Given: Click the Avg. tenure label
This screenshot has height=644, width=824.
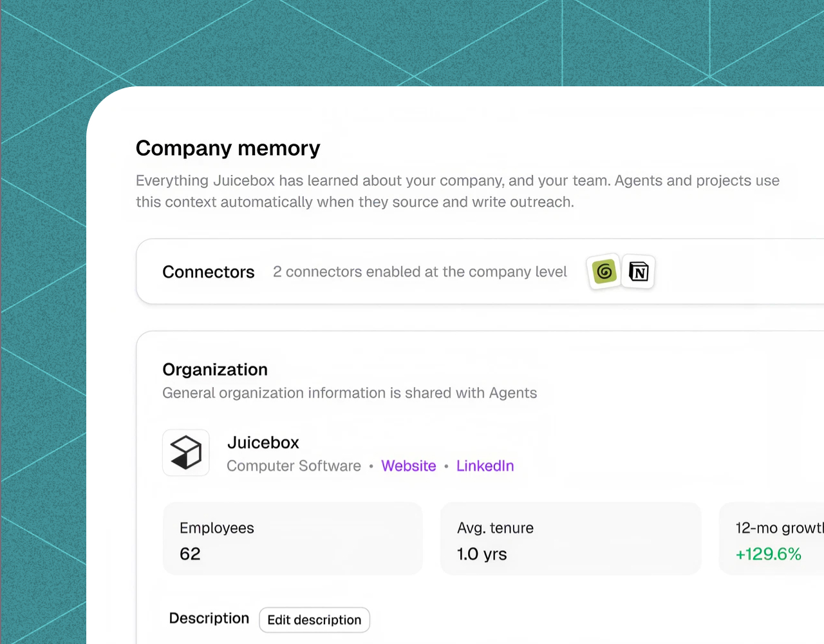Looking at the screenshot, I should [496, 528].
